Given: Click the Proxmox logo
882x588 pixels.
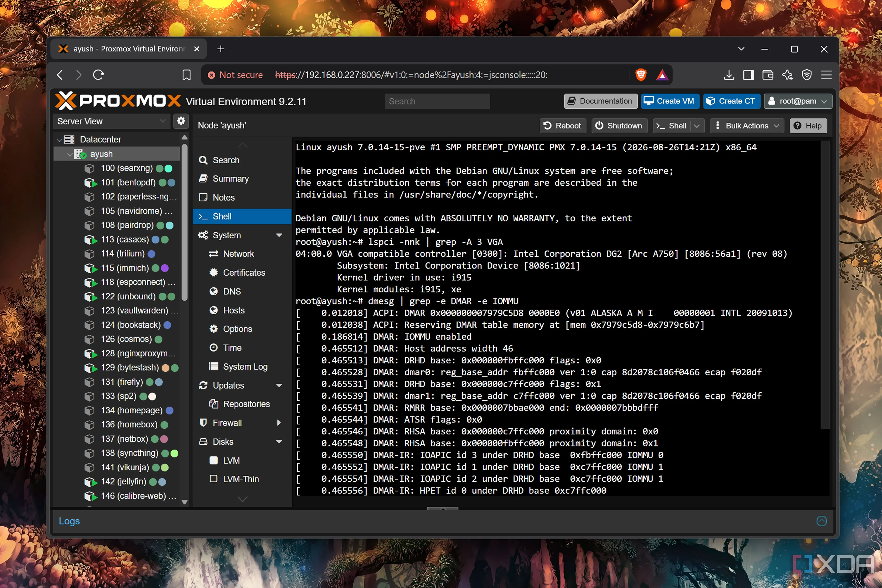Looking at the screenshot, I should pyautogui.click(x=118, y=101).
